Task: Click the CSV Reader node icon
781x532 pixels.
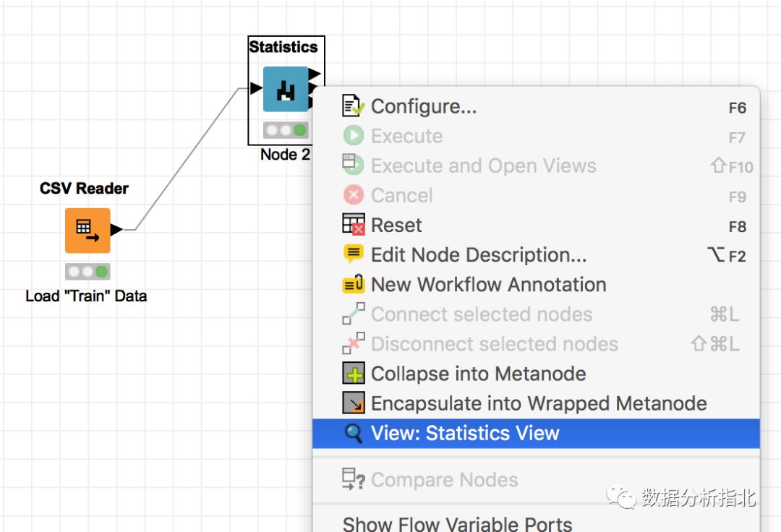Action: (88, 231)
